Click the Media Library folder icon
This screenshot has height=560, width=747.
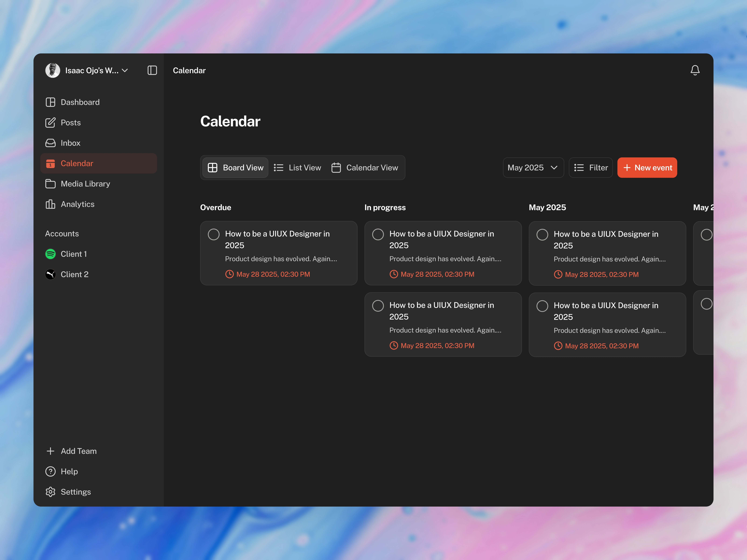(50, 184)
